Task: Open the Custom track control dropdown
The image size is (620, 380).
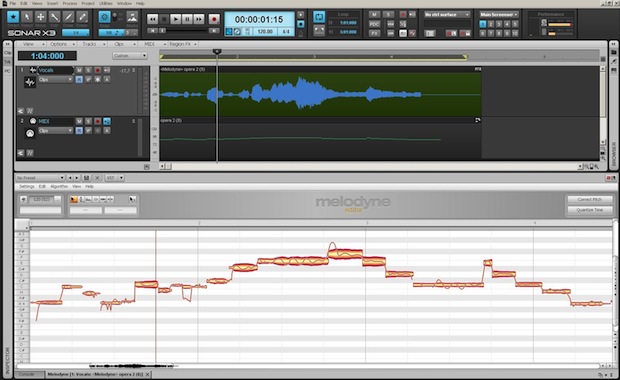Action: coord(130,56)
